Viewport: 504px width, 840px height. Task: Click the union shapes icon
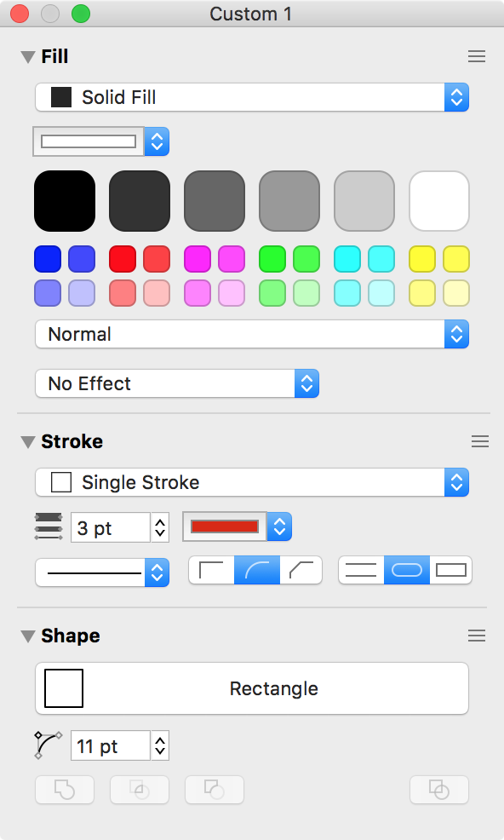coord(65,790)
